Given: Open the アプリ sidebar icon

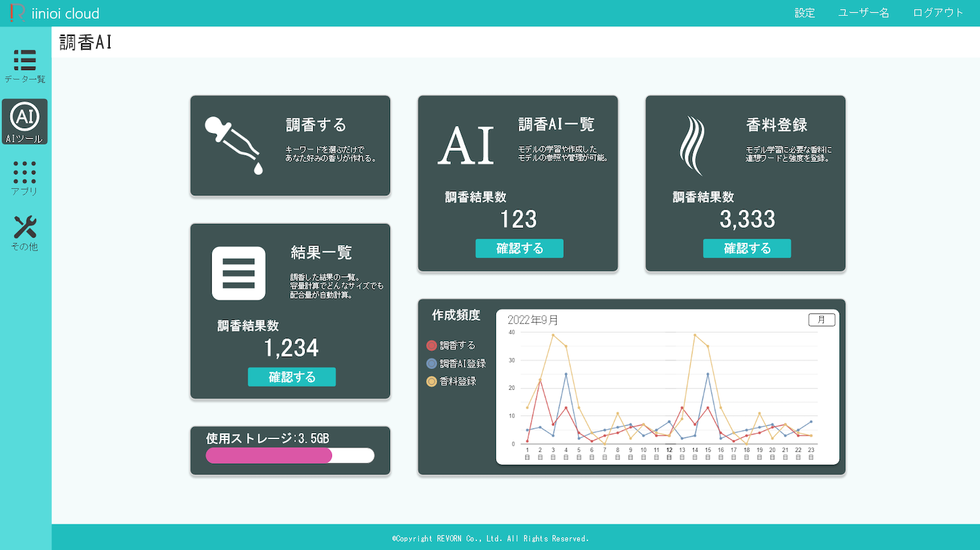Looking at the screenshot, I should (x=25, y=178).
